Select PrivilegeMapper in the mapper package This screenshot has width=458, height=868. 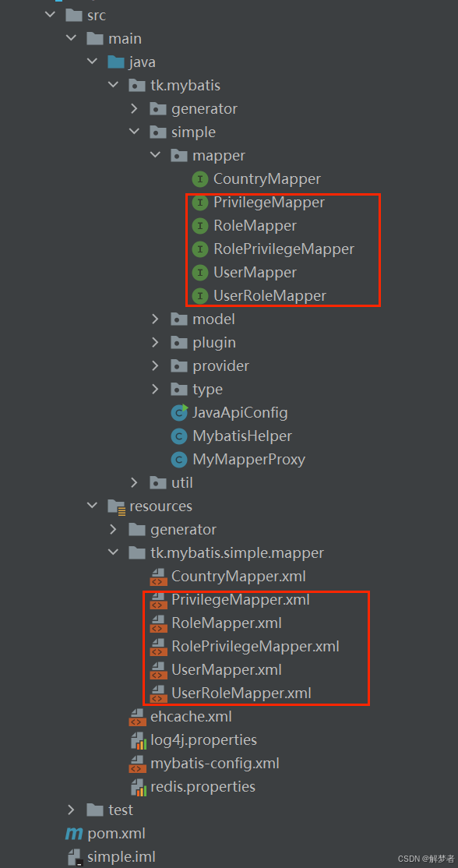point(269,203)
